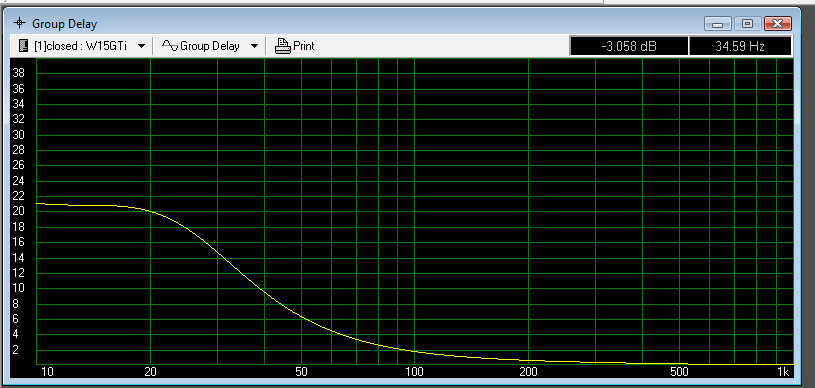Minimize the Group Delay window
Screen dimensions: 815x388
pos(718,23)
